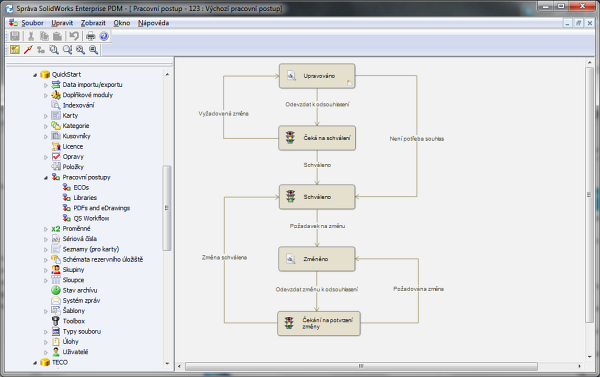Open the Zobrazit menu
The image size is (600, 377).
coord(93,23)
